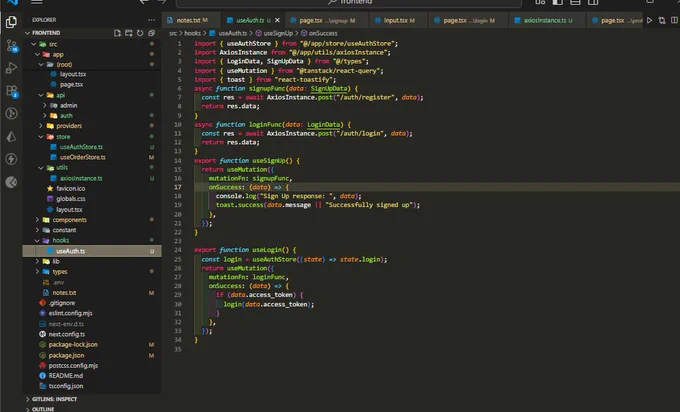Collapse the (root) folder
The width and height of the screenshot is (680, 412).
[x=41, y=65]
